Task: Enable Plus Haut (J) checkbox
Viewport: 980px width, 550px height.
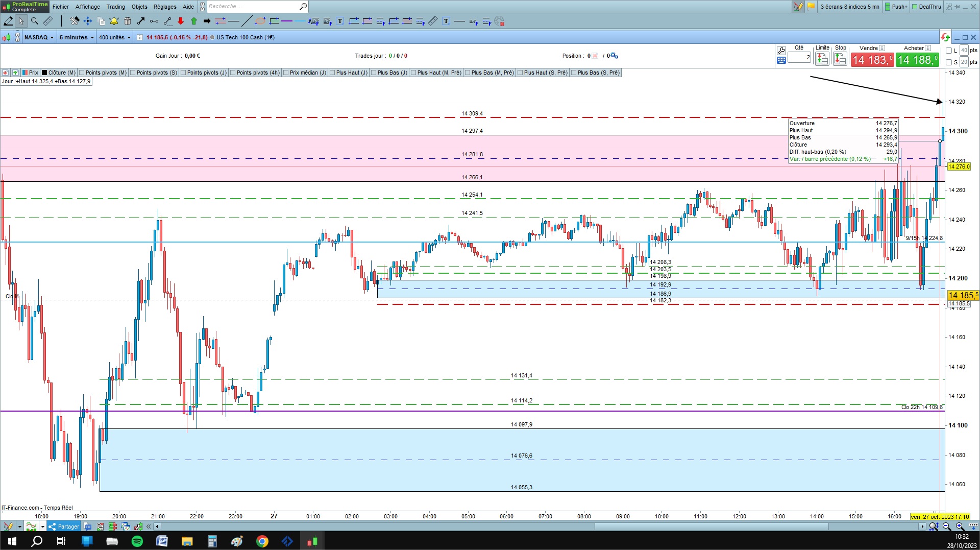Action: pos(332,73)
